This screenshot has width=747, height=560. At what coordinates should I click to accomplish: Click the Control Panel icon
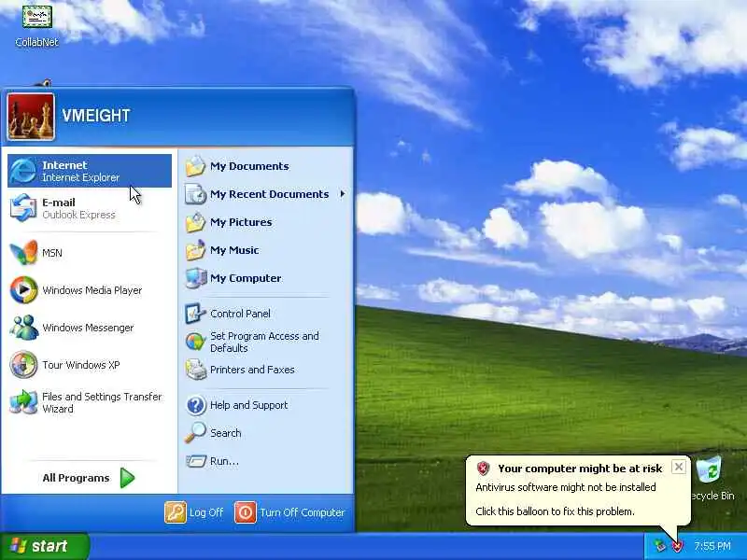[x=195, y=314]
